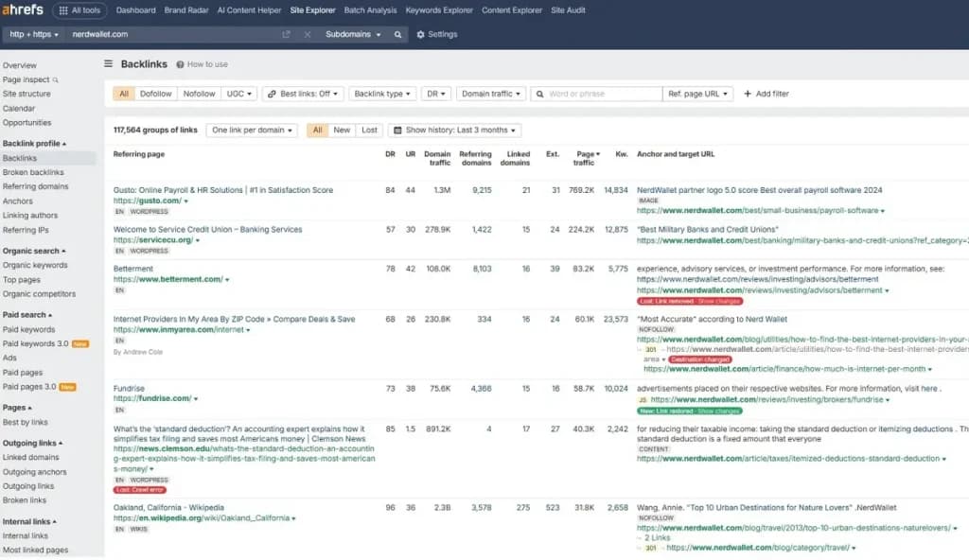Click the nerdwallet.com URL input field
The width and height of the screenshot is (969, 560).
pyautogui.click(x=173, y=35)
